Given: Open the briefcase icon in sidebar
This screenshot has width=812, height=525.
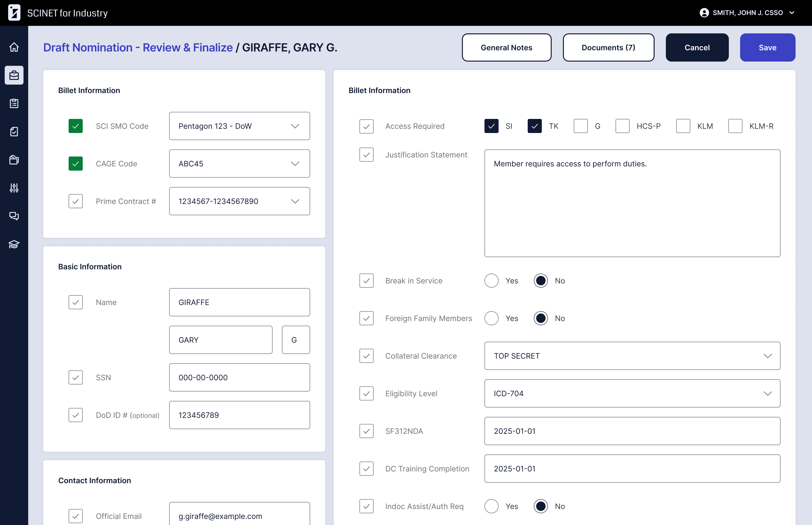Looking at the screenshot, I should tap(14, 75).
